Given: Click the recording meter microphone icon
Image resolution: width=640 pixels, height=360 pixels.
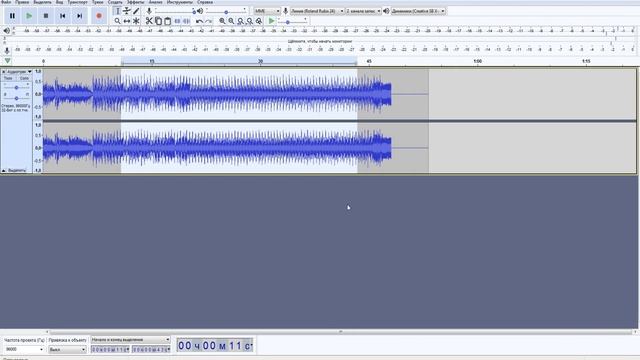Looking at the screenshot, I should click(7, 50).
